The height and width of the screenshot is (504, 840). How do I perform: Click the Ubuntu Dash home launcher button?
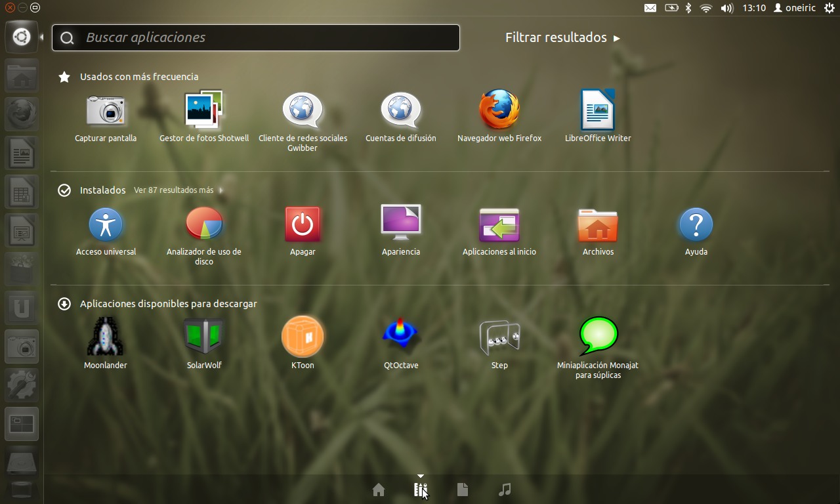click(22, 37)
